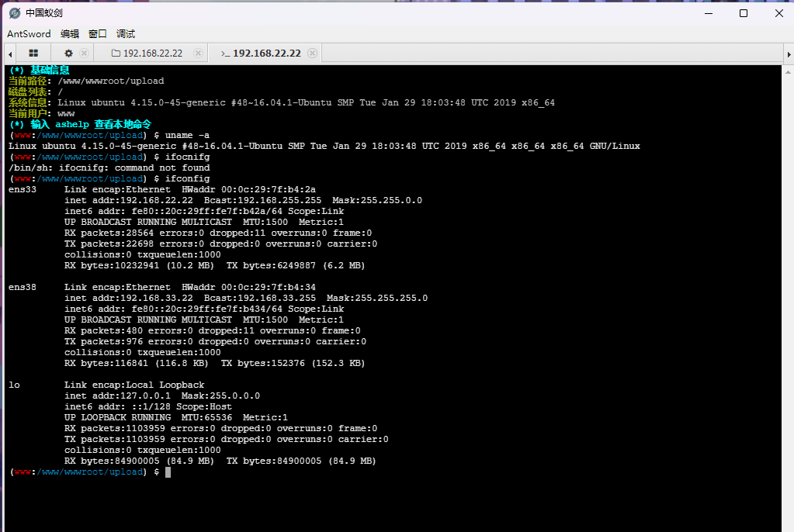Click HWaddr 00:0c:29:7f:b4:2a text

click(x=248, y=189)
